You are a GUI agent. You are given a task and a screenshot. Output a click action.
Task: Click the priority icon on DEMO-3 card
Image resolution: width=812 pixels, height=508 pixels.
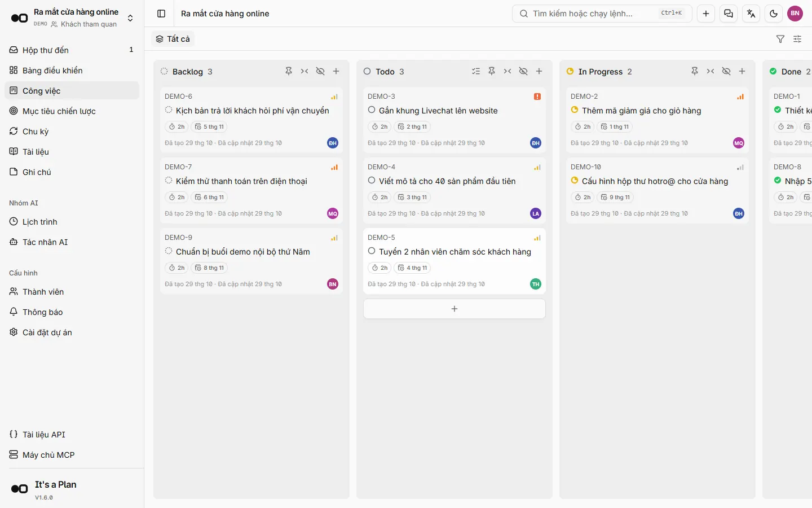pyautogui.click(x=537, y=97)
